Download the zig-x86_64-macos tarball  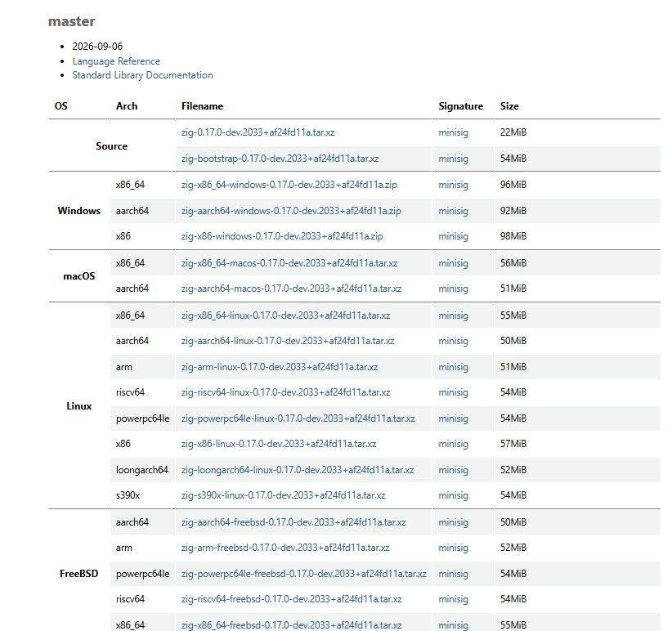289,263
